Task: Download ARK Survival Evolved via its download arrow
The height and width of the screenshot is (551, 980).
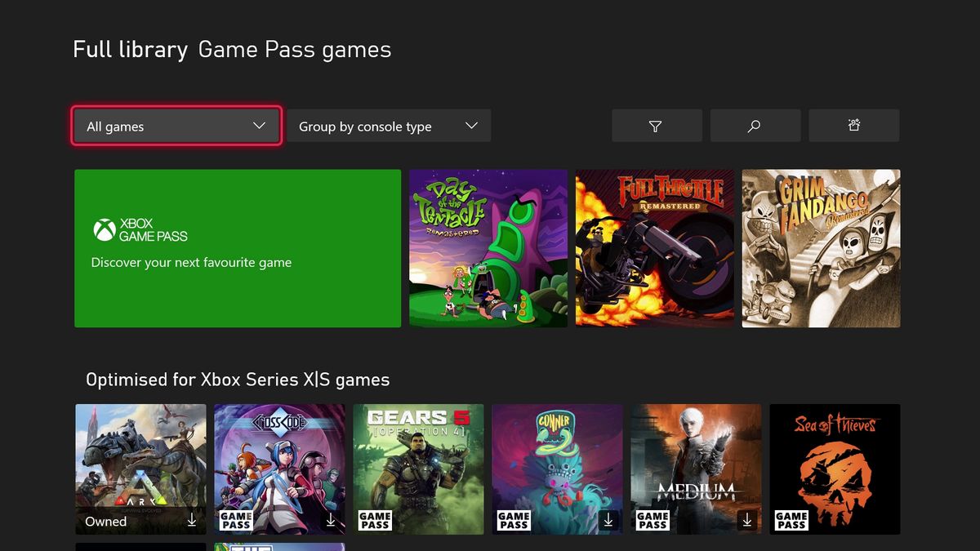Action: [x=192, y=521]
